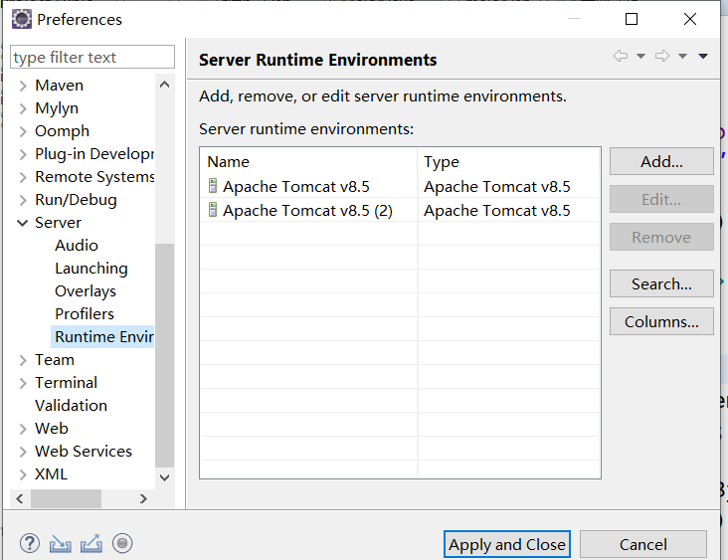Select Launching under Server

[x=91, y=269]
